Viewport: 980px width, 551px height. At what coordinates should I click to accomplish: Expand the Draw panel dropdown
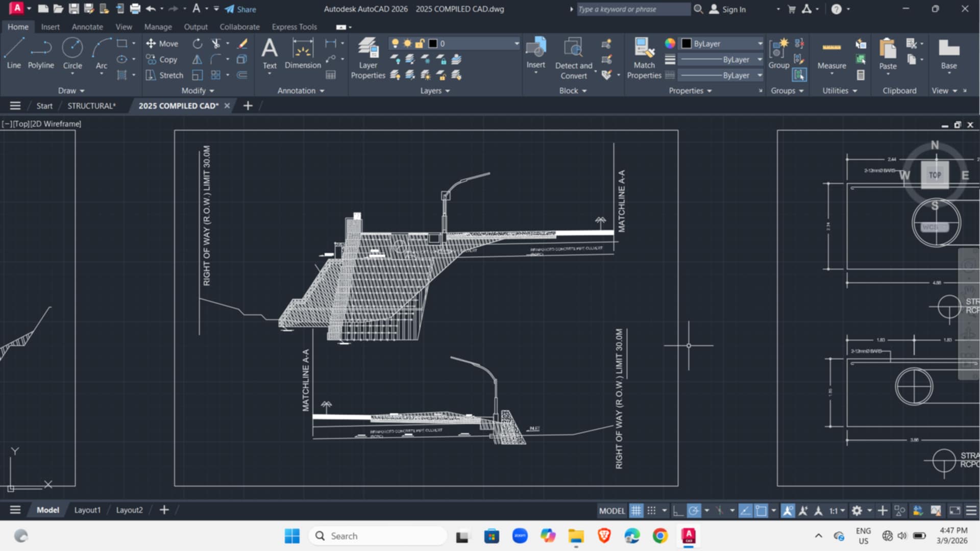[71, 90]
